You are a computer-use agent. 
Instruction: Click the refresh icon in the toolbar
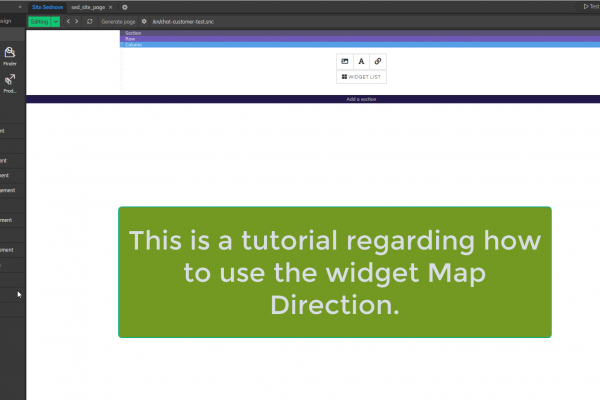click(x=90, y=21)
